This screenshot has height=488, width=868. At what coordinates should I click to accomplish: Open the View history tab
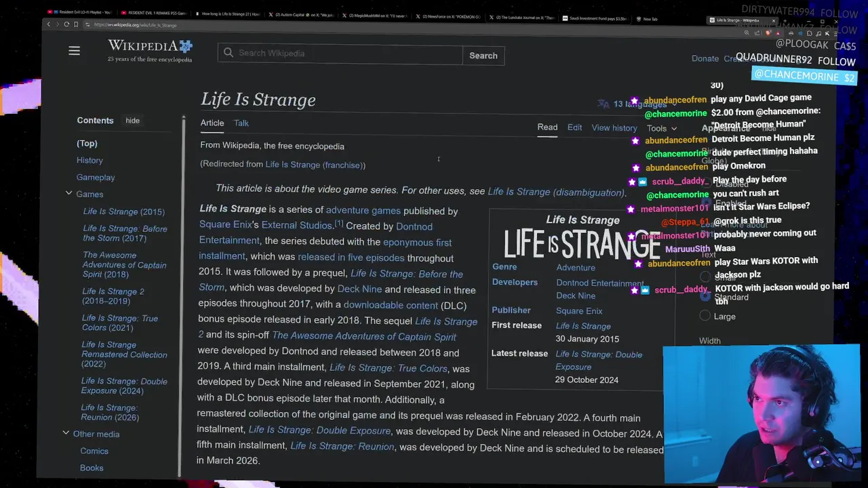[614, 127]
